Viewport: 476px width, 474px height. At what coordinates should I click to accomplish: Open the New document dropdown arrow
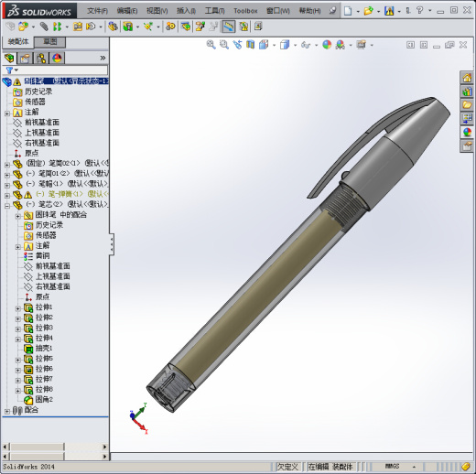(358, 11)
